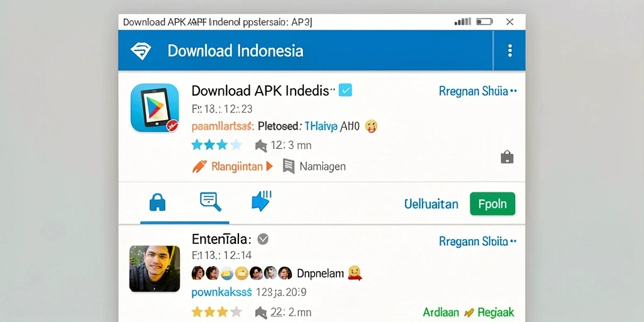Click the Ardlaan link
Image resolution: width=644 pixels, height=322 pixels.
[441, 312]
